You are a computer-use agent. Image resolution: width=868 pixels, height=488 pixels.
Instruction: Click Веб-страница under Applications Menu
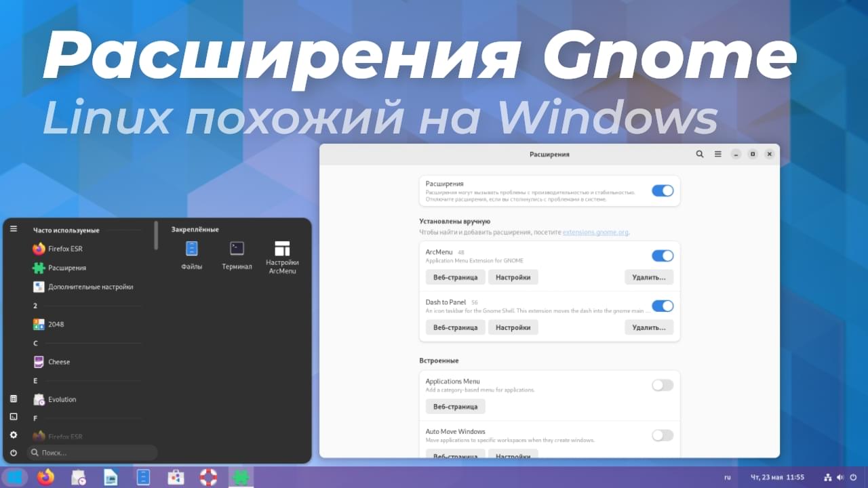(456, 407)
